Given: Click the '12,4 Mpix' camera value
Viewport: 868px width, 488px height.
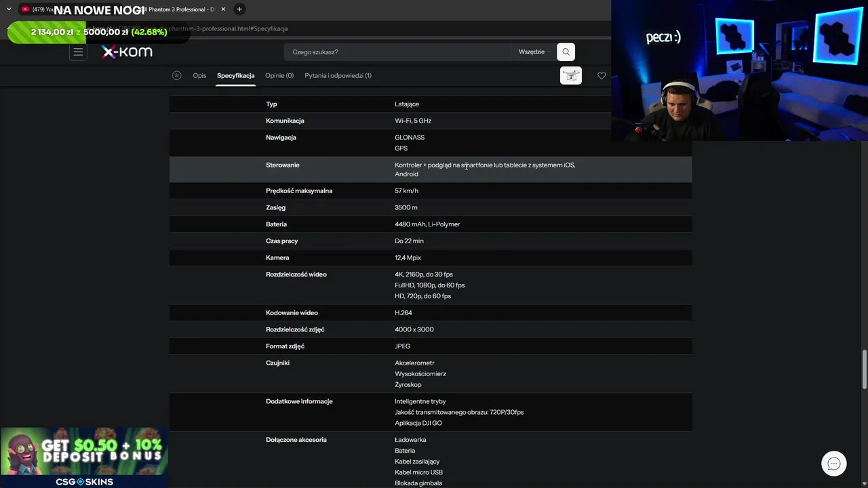Looking at the screenshot, I should [x=408, y=258].
